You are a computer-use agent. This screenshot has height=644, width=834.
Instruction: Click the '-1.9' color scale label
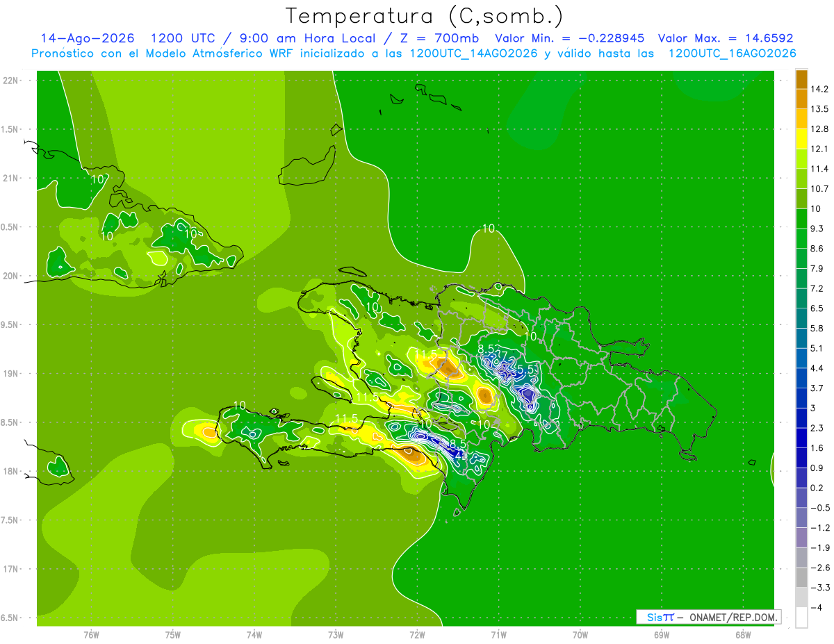(820, 547)
